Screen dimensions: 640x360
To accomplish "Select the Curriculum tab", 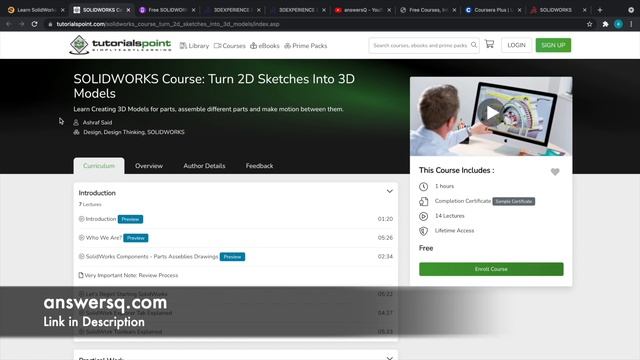I will 99,166.
